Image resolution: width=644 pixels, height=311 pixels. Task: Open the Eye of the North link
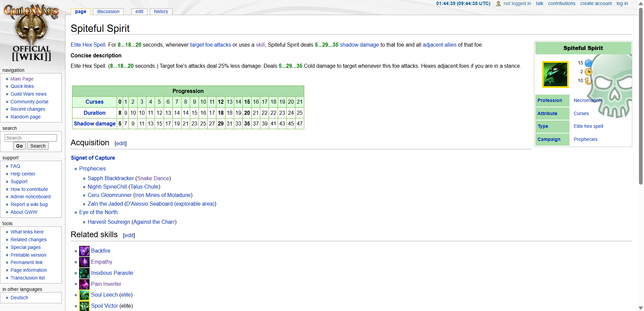(98, 212)
